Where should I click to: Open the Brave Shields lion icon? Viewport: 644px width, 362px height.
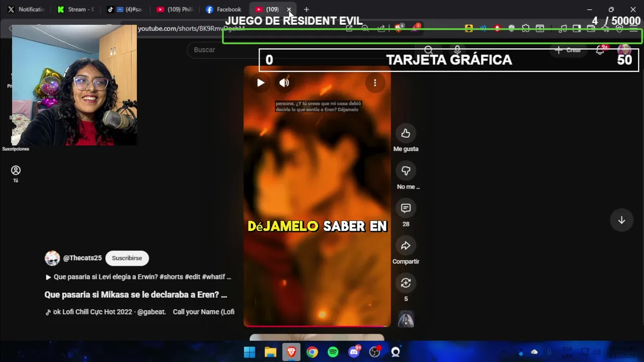(x=398, y=29)
